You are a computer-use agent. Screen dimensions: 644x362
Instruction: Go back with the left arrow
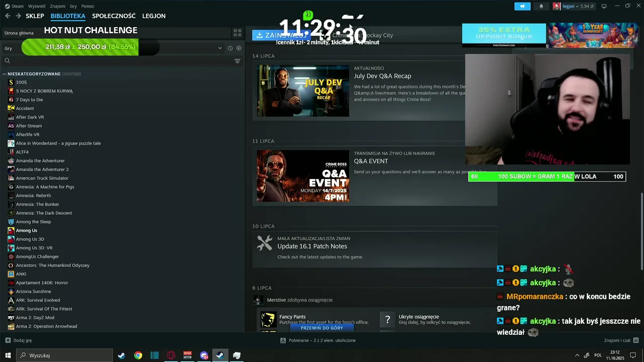point(8,16)
